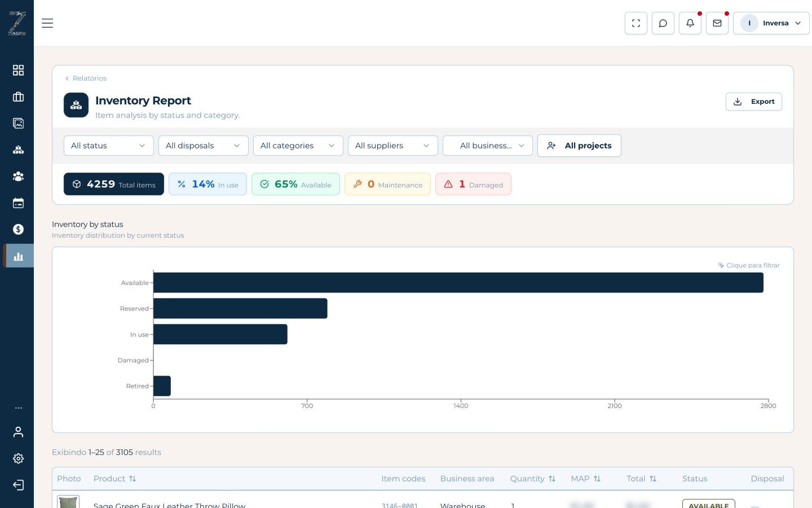Open the image gallery icon in sidebar
Image resolution: width=812 pixels, height=508 pixels.
tap(18, 123)
